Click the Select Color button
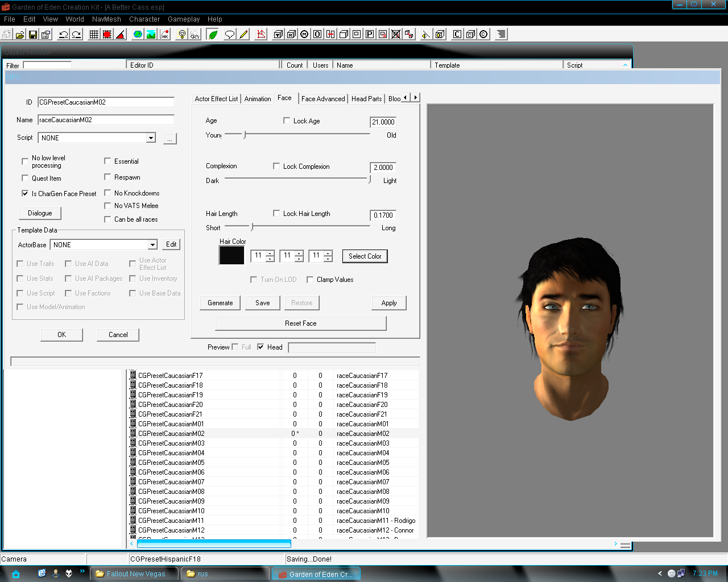This screenshot has width=728, height=582. pos(365,256)
